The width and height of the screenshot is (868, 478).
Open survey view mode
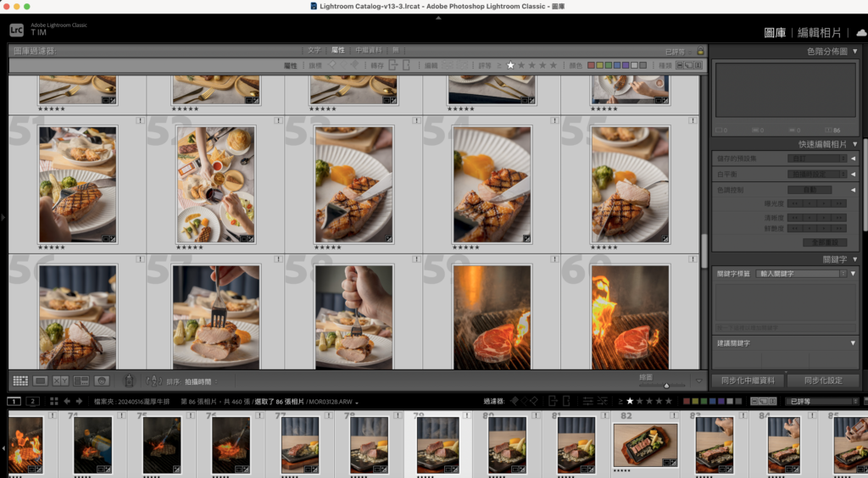click(x=81, y=381)
